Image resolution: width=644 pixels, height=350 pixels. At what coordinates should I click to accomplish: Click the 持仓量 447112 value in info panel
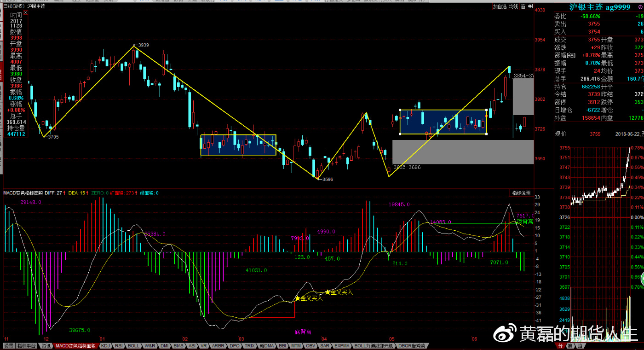point(16,134)
